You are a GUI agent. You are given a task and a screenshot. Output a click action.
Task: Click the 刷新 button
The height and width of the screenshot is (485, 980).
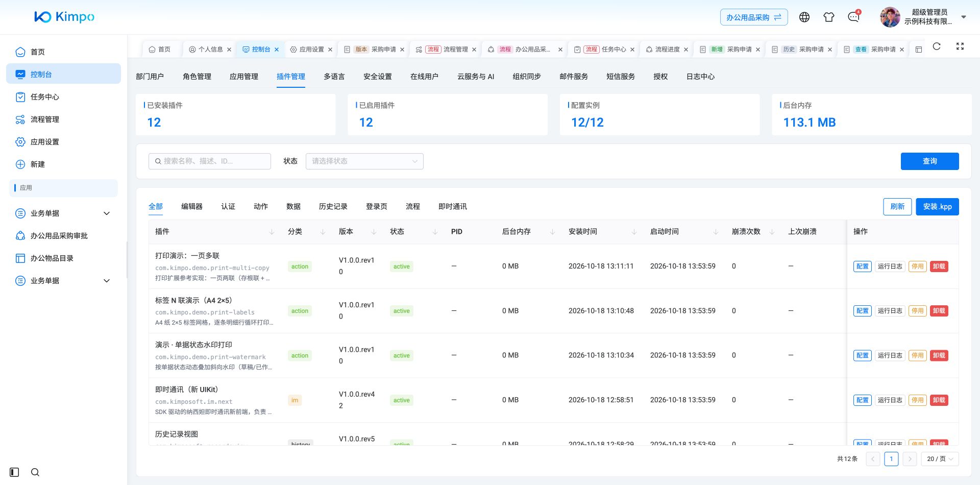coord(897,207)
